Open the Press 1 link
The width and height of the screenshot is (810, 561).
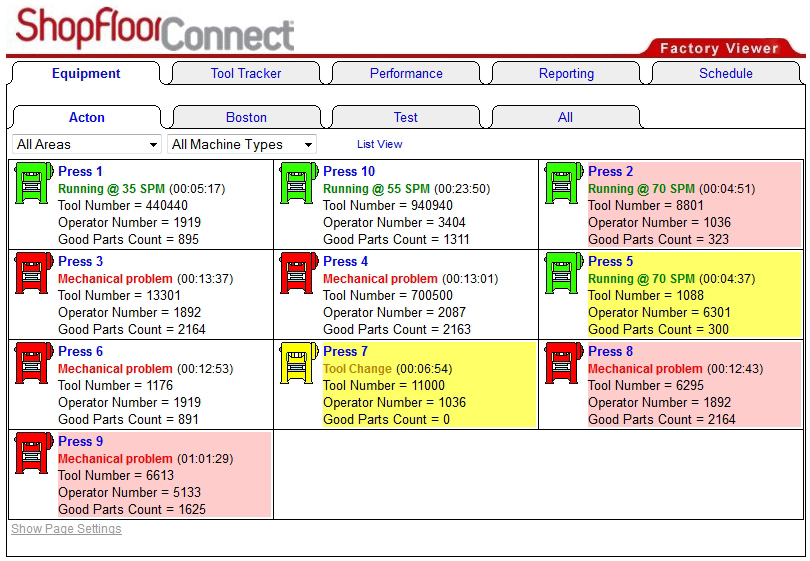point(80,172)
